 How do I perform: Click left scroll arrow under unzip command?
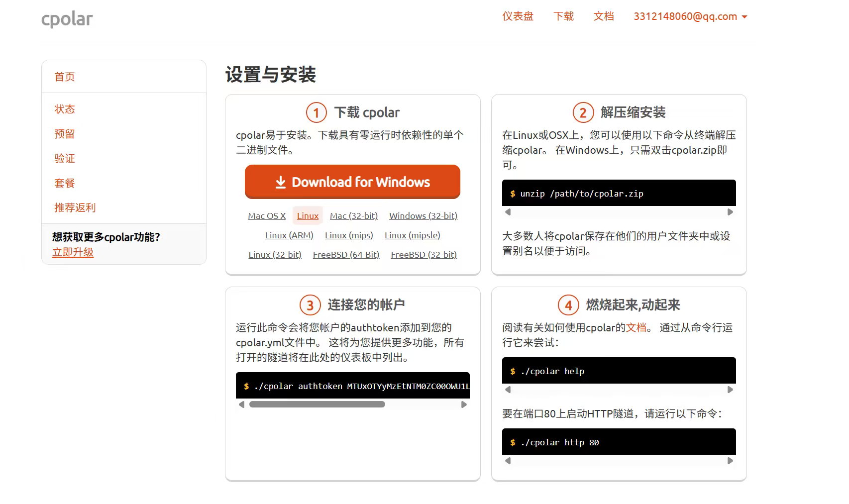pyautogui.click(x=508, y=212)
